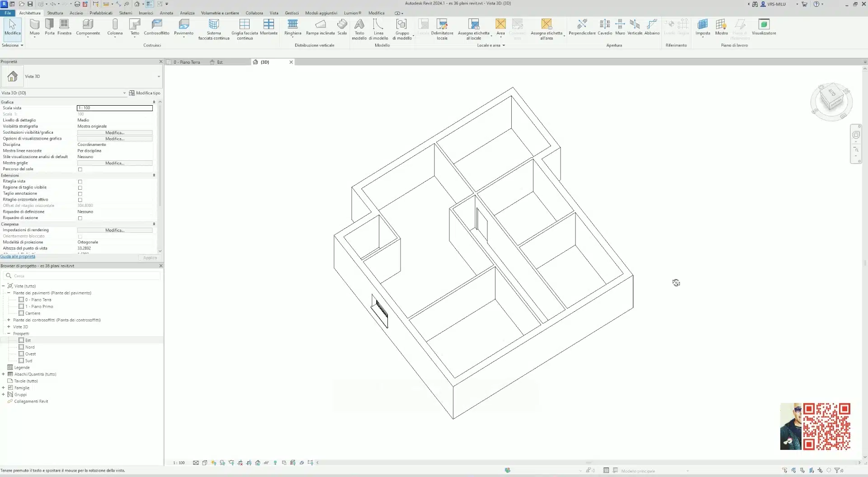868x477 pixels.
Task: Click the Scala vista 1:100 field
Action: pyautogui.click(x=115, y=108)
